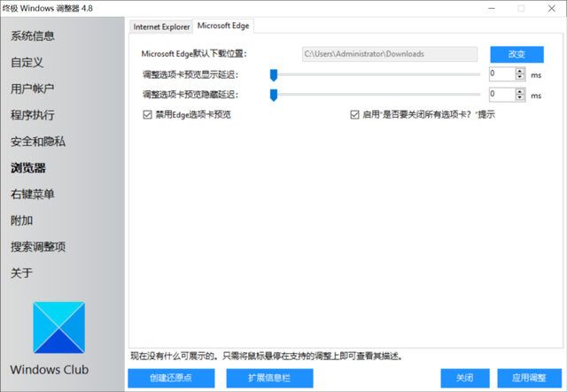The height and width of the screenshot is (392, 567).
Task: Click the Edge download location path field
Action: [390, 54]
